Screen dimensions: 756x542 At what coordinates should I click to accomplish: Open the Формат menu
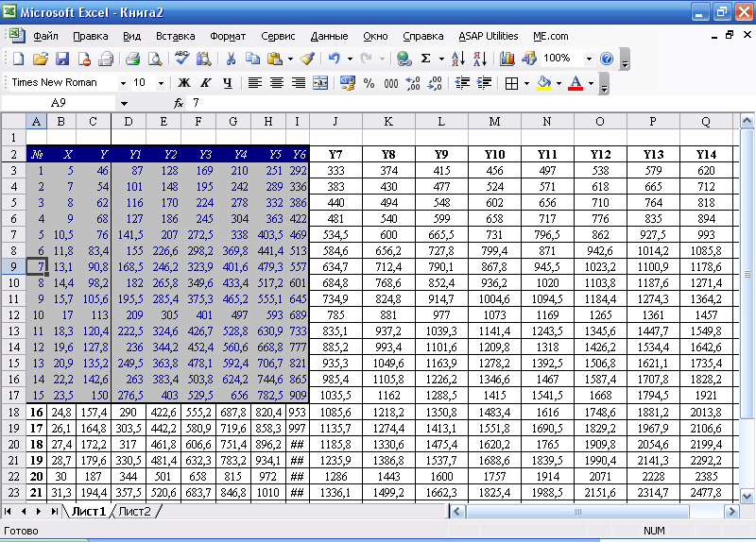click(x=228, y=36)
